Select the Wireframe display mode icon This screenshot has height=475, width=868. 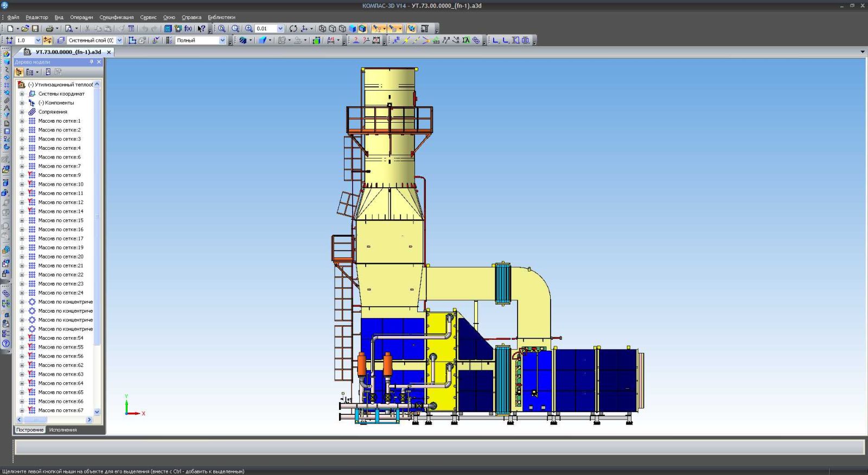coord(322,28)
